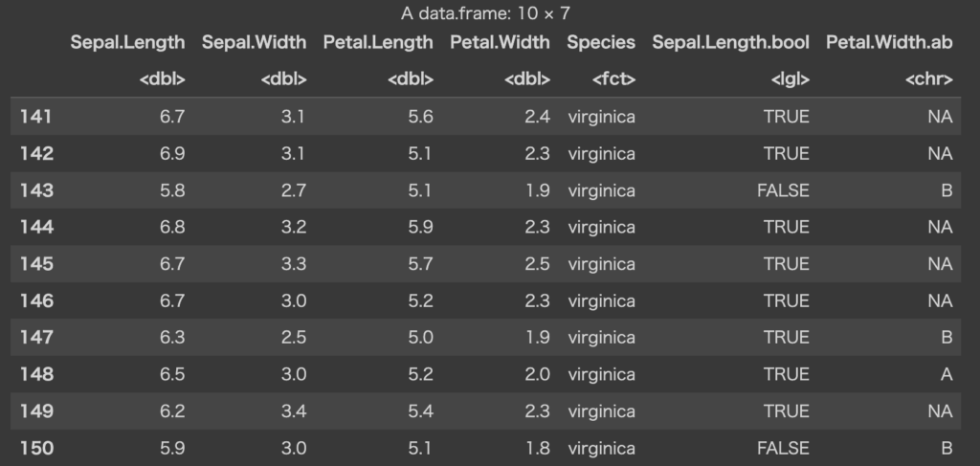Select Sepal.Length value 6.9 in row 142
The width and height of the screenshot is (980, 466).
(171, 153)
